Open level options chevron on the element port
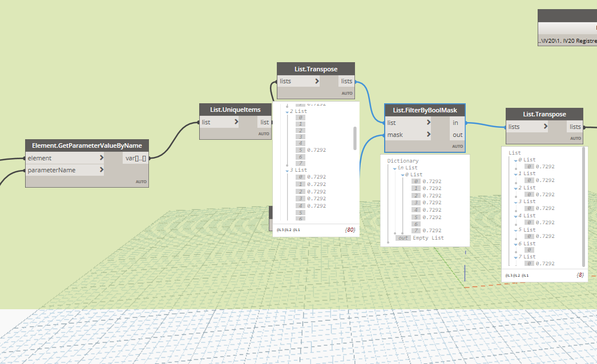Screen dimensions: 597x364 (x=101, y=157)
